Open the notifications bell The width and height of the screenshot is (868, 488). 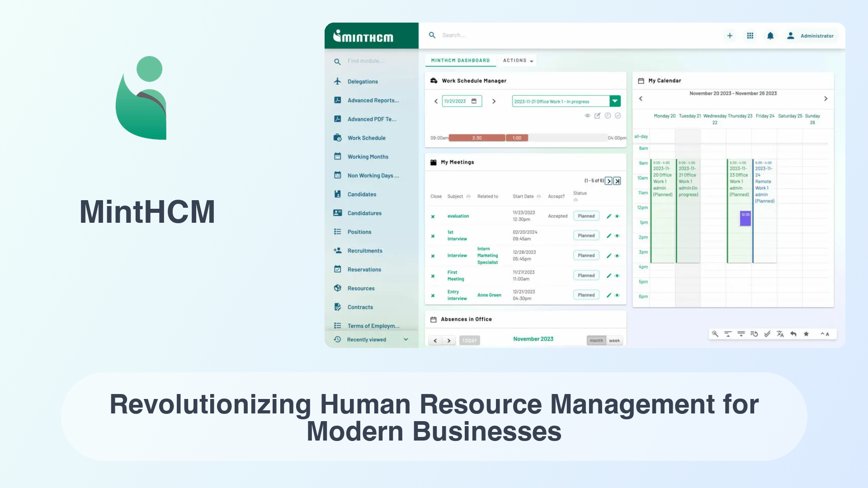click(770, 36)
